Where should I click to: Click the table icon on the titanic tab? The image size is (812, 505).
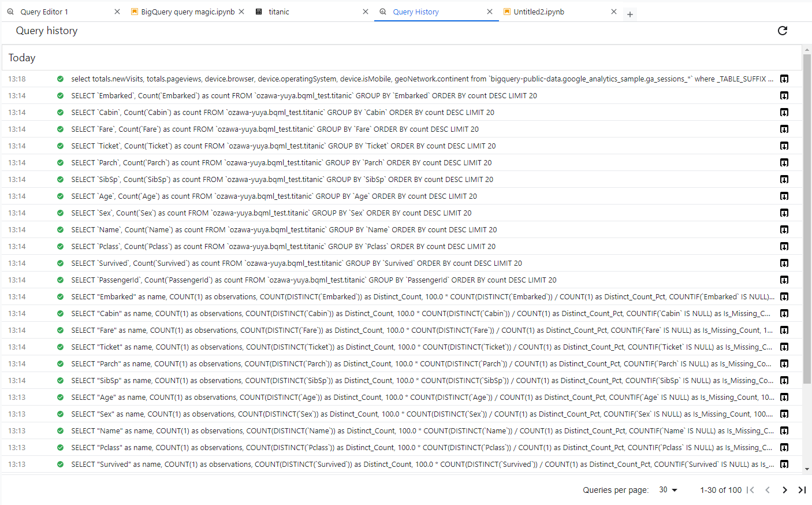click(258, 11)
